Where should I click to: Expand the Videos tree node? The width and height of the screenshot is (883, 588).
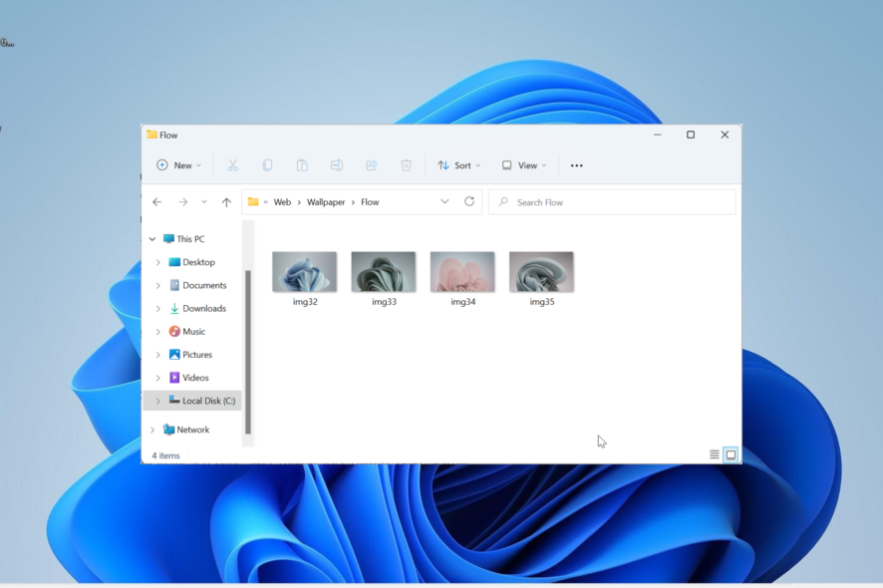point(158,378)
